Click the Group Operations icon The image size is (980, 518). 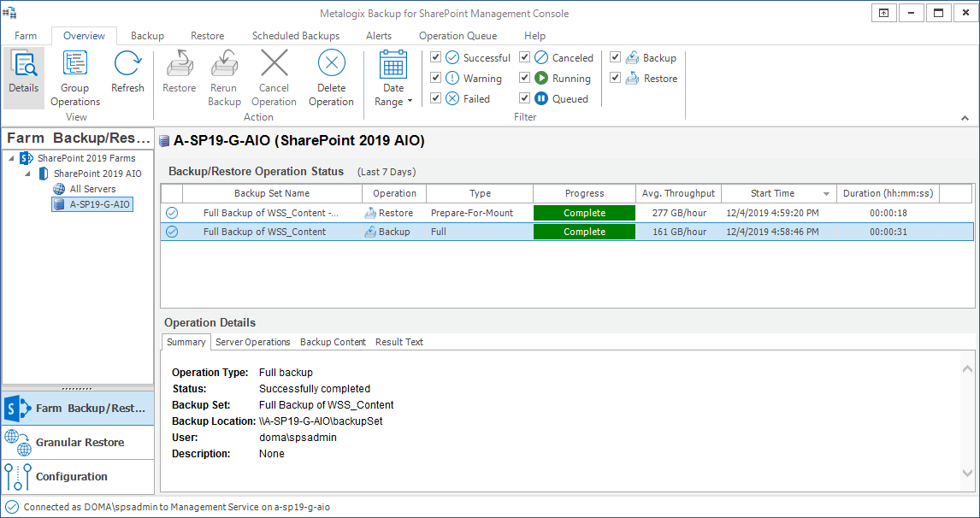click(x=75, y=64)
